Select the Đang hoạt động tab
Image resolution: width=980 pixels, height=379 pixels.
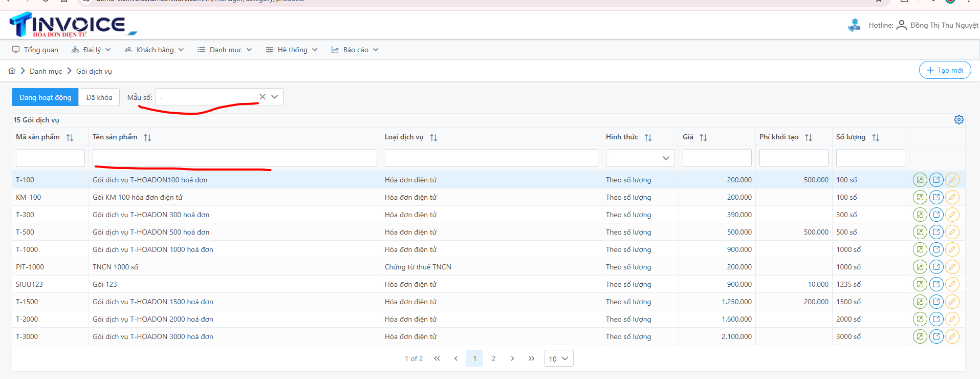click(x=45, y=97)
